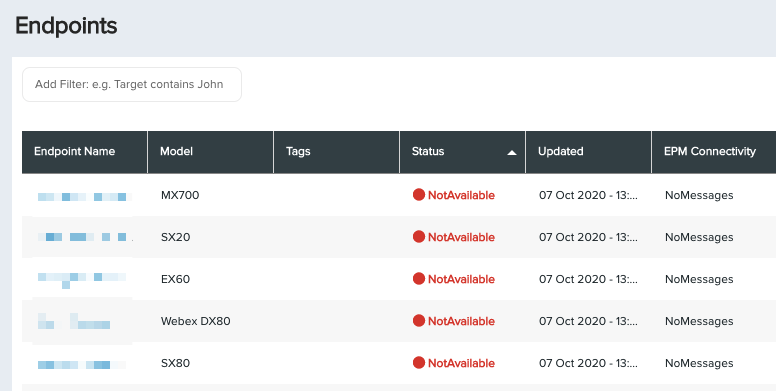Screen dimensions: 776x391
Task: Open the SX20 endpoint name link
Action: [85, 237]
